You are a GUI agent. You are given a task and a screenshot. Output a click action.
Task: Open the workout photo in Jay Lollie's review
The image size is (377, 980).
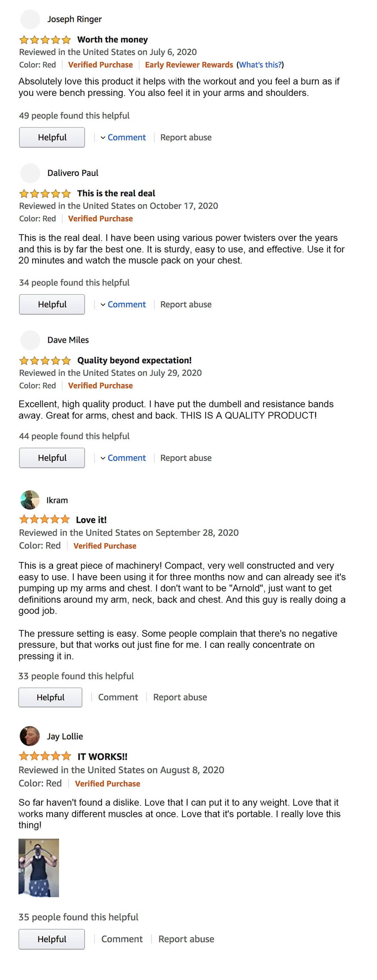(39, 868)
